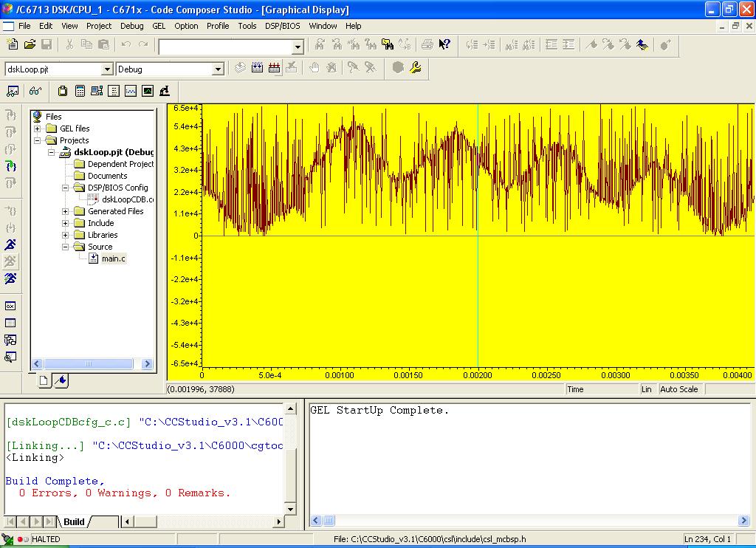Open the project files icon on far left toolbar
The height and width of the screenshot is (548, 756).
(13, 91)
